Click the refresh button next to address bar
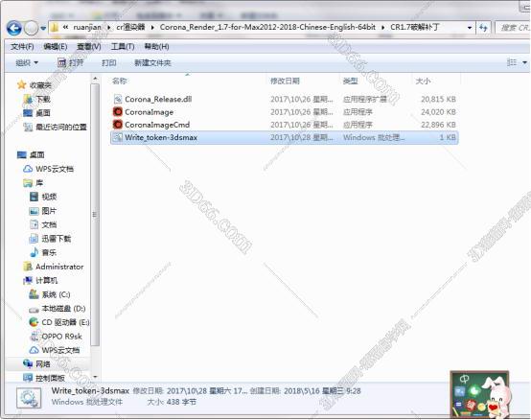Image resolution: width=531 pixels, height=420 pixels. click(x=483, y=28)
